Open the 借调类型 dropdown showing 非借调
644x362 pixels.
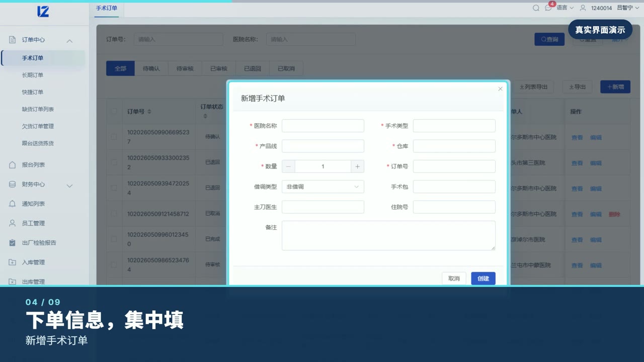tap(323, 187)
